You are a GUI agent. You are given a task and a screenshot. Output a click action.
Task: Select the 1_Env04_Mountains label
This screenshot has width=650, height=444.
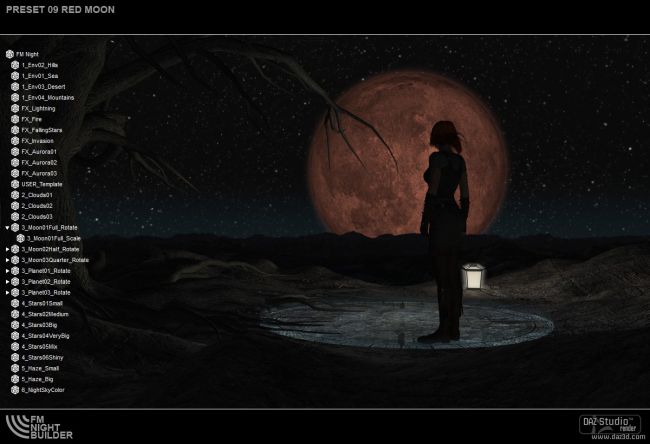tap(47, 97)
